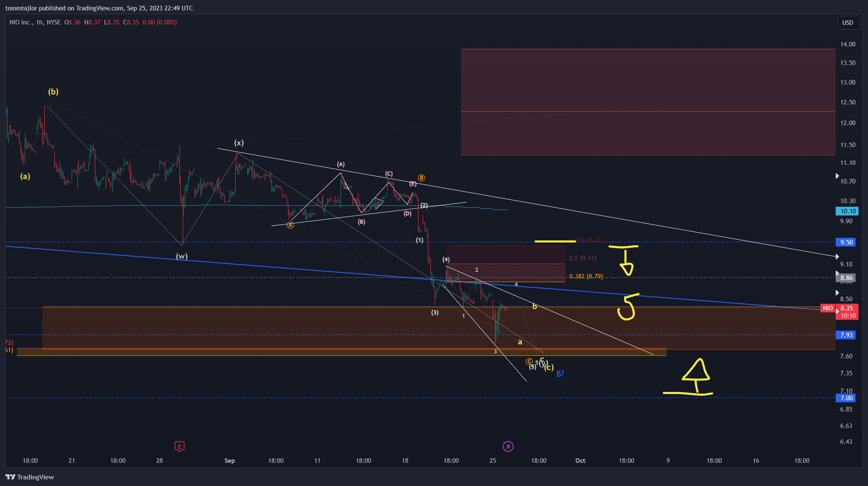The height and width of the screenshot is (486, 868).
Task: Click the (2) wave label
Action: click(x=424, y=205)
